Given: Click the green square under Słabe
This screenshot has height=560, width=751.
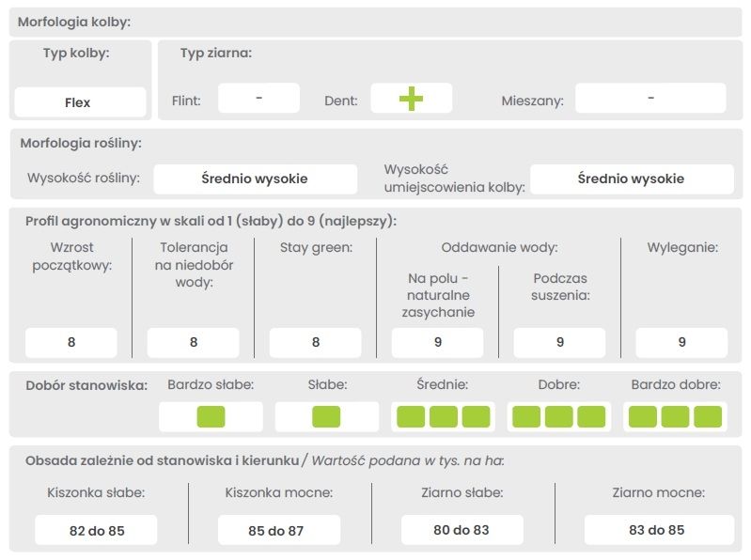Looking at the screenshot, I should pyautogui.click(x=326, y=416).
